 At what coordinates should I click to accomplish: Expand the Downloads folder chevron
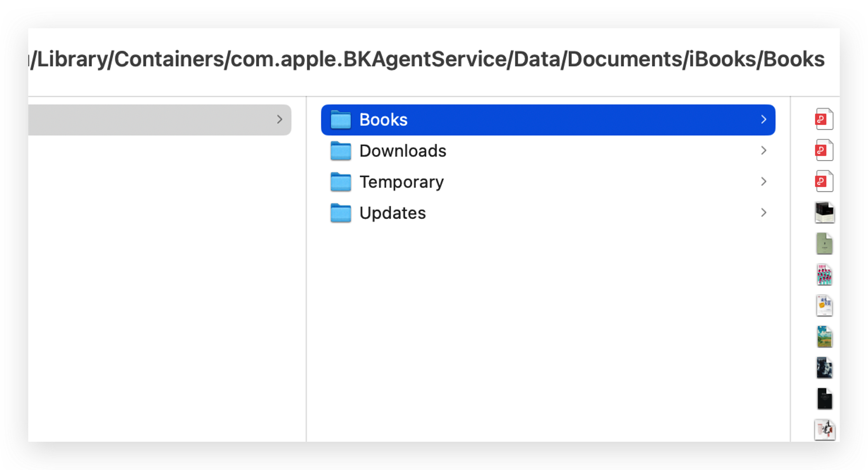tap(763, 151)
